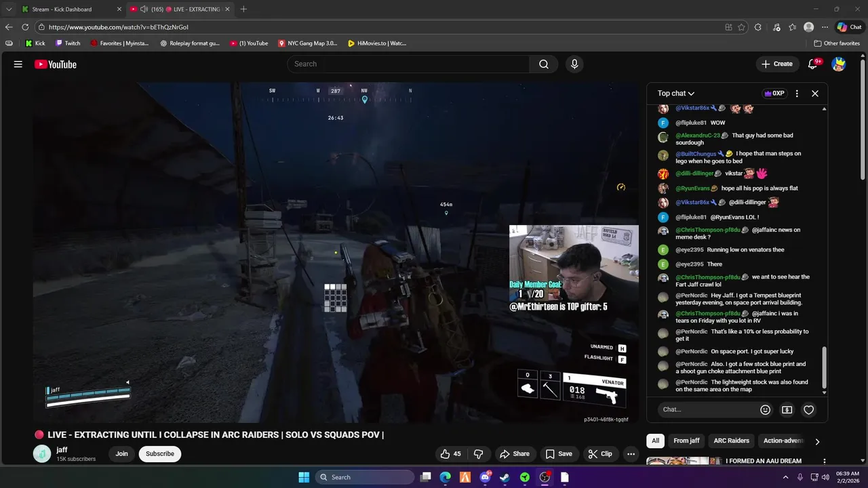
Task: Open Steam from taskbar
Action: 505,477
